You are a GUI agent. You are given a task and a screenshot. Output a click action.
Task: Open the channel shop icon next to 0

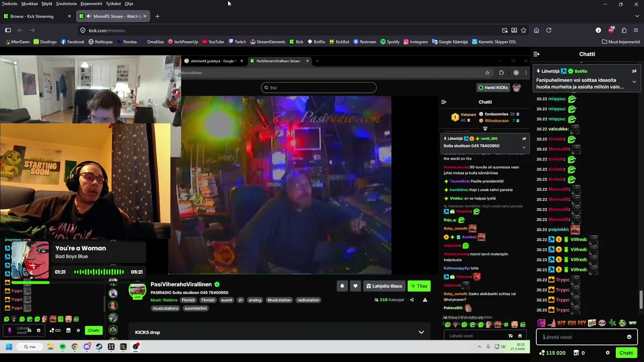577,353
